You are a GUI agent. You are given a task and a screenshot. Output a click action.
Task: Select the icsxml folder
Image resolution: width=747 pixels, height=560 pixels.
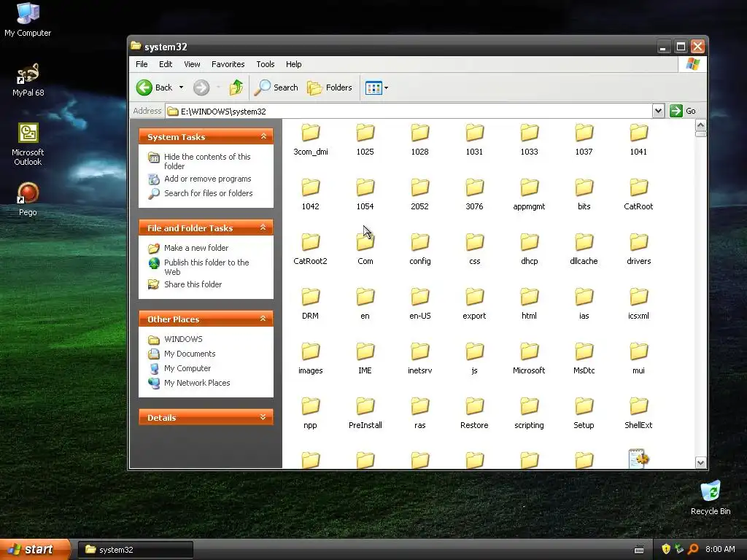(x=638, y=304)
